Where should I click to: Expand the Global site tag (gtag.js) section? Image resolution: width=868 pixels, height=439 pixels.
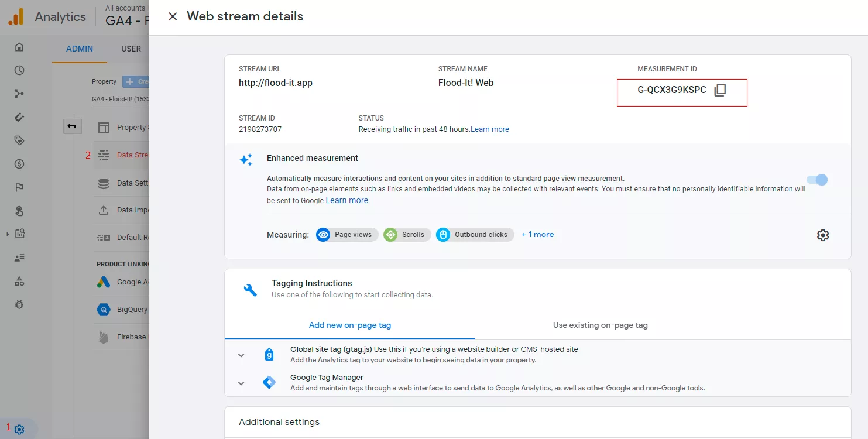tap(241, 355)
